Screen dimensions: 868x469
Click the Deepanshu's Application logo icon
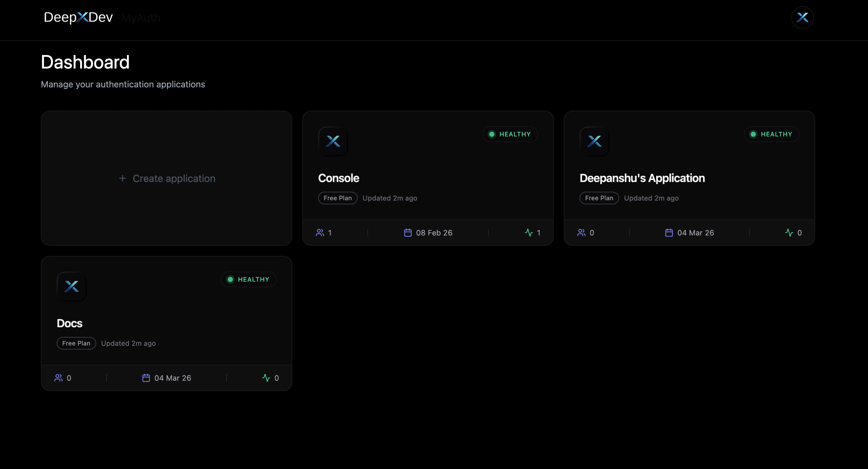click(594, 141)
